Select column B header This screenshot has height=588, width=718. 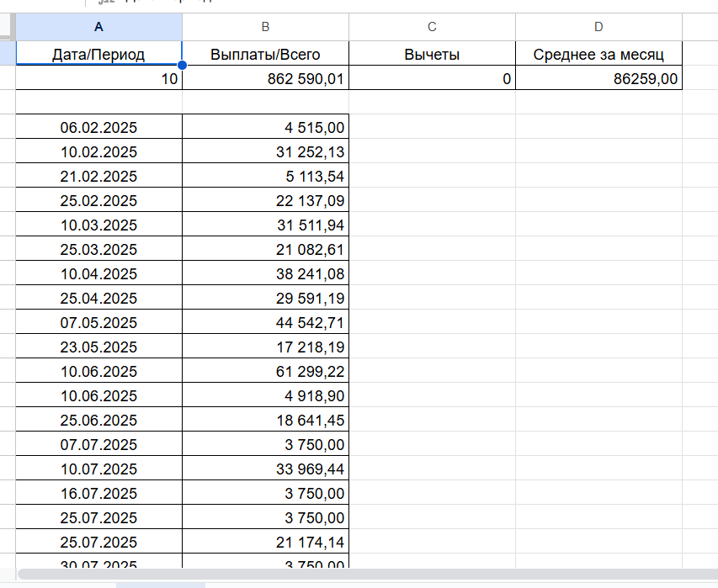(266, 27)
